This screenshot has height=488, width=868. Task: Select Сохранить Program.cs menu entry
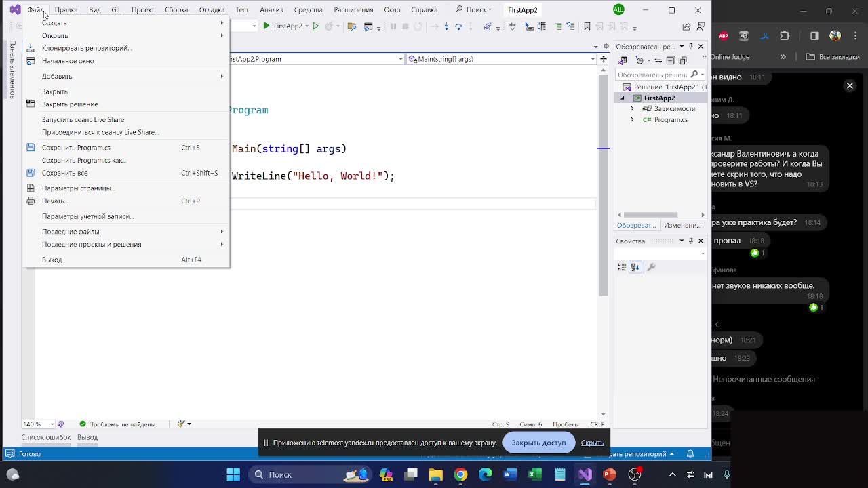[127, 147]
